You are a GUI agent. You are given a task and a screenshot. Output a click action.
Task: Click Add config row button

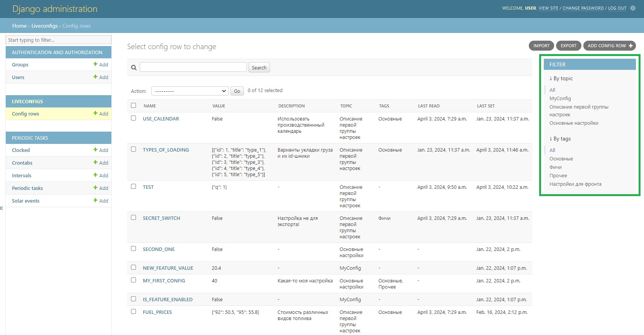[x=609, y=46]
